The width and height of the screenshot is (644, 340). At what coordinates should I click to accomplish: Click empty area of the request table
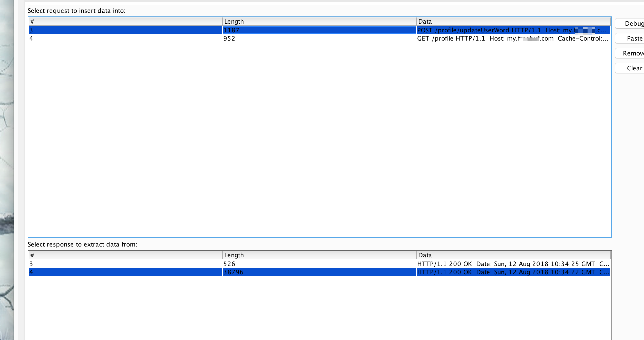pyautogui.click(x=319, y=139)
